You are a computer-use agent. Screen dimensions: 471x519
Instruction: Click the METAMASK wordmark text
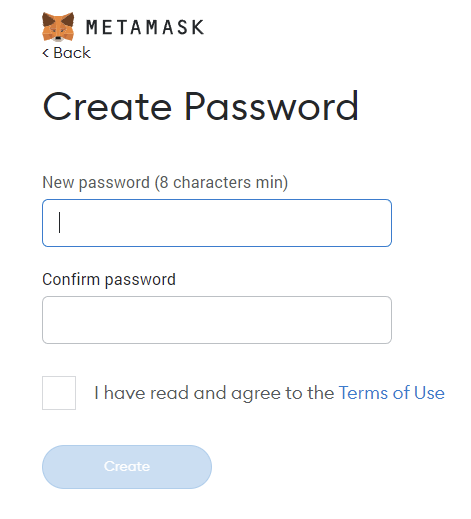tap(145, 27)
